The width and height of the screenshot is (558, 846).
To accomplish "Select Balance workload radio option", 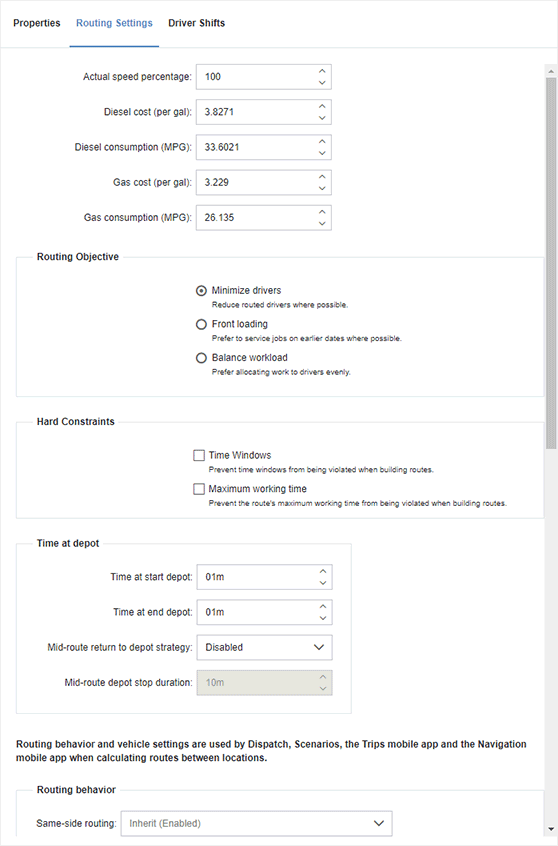I will coord(201,358).
